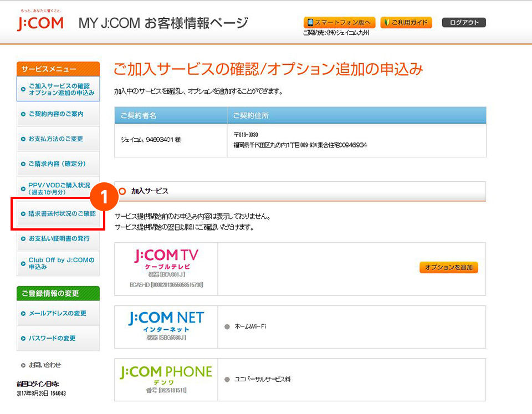Click the J:COM TV ケーブルテレビ logo

coord(166,259)
